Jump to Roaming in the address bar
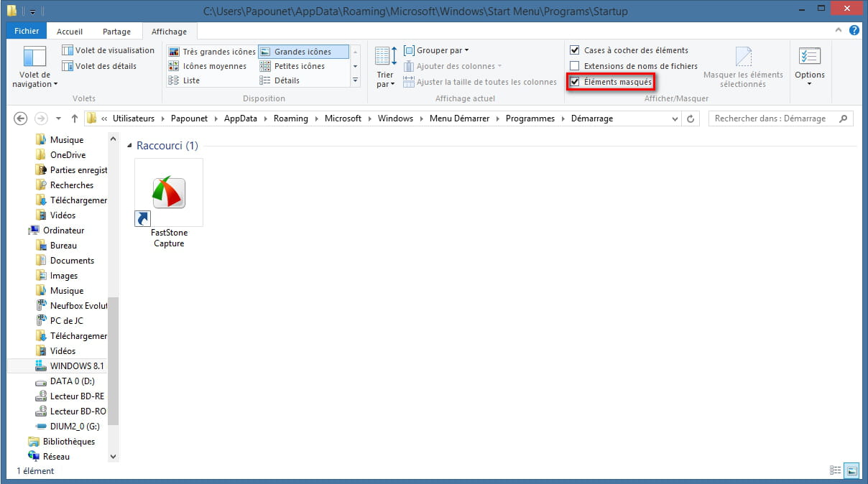Image resolution: width=868 pixels, height=484 pixels. pos(291,118)
